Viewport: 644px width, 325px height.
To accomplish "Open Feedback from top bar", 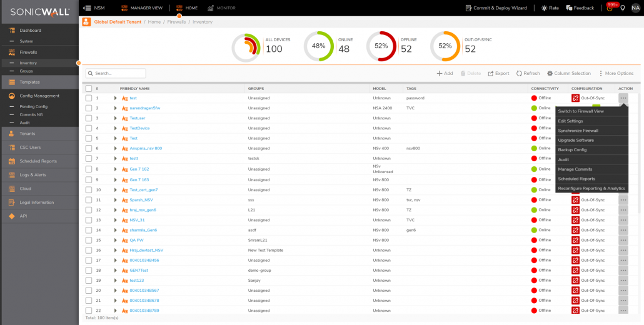I will [580, 7].
